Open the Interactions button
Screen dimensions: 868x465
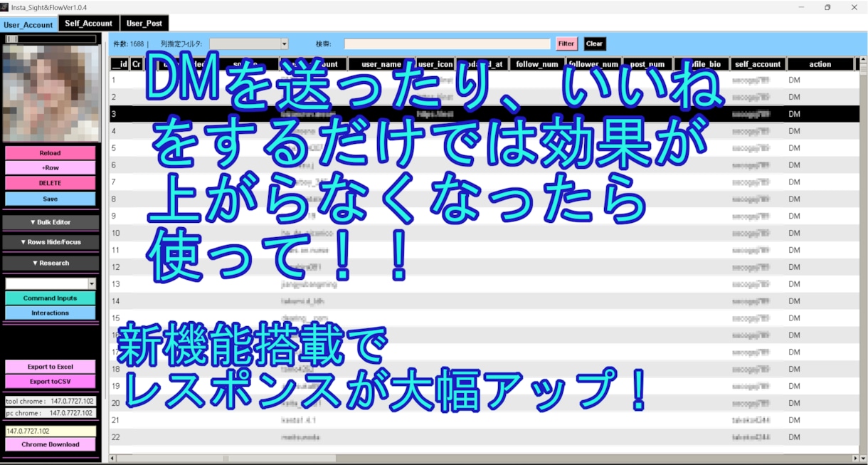pyautogui.click(x=50, y=313)
